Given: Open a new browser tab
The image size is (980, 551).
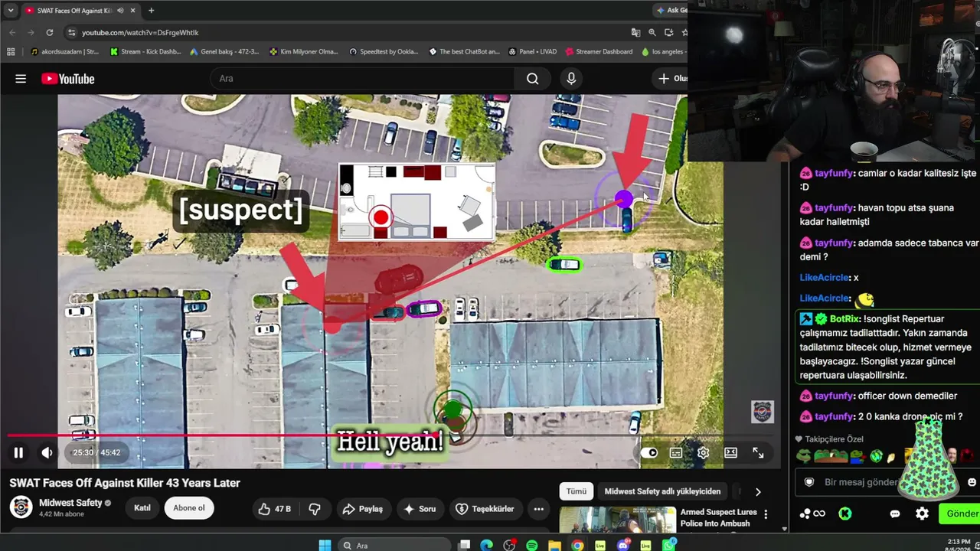Looking at the screenshot, I should pyautogui.click(x=151, y=11).
